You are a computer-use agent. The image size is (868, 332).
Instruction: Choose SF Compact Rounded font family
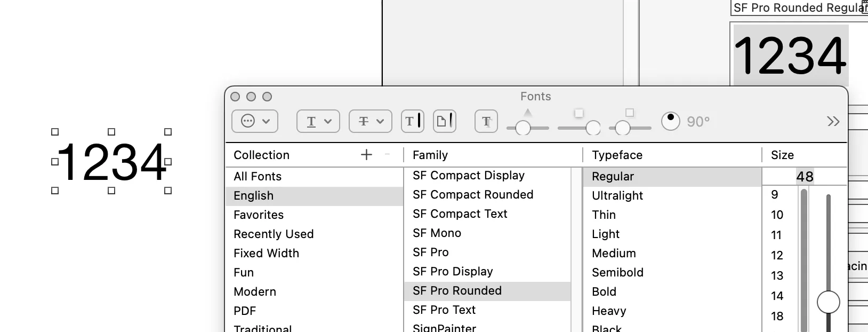(488, 194)
